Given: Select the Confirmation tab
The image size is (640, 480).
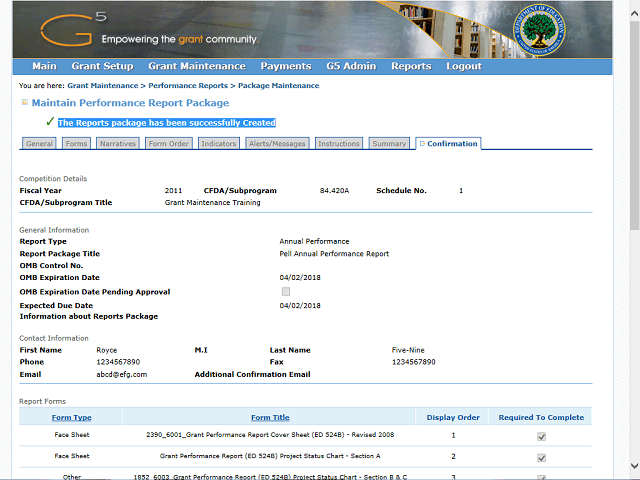Looking at the screenshot, I should (448, 144).
